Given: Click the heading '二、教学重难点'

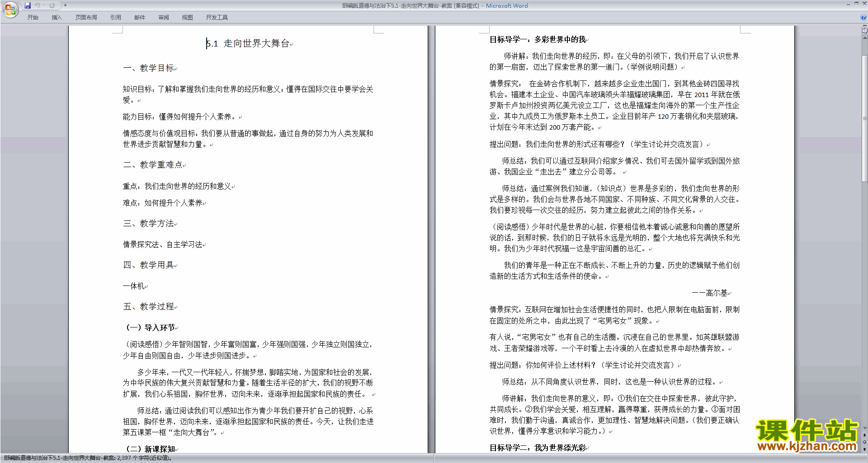Looking at the screenshot, I should pos(153,165).
